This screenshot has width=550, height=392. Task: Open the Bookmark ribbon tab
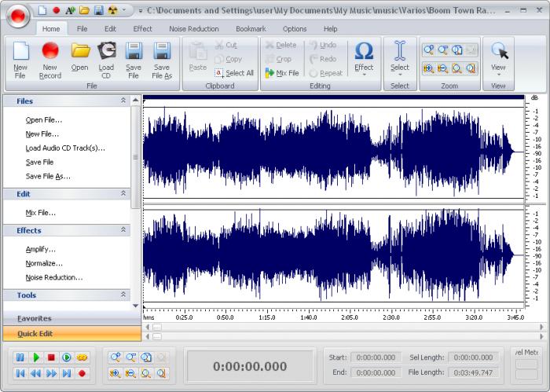pyautogui.click(x=251, y=29)
